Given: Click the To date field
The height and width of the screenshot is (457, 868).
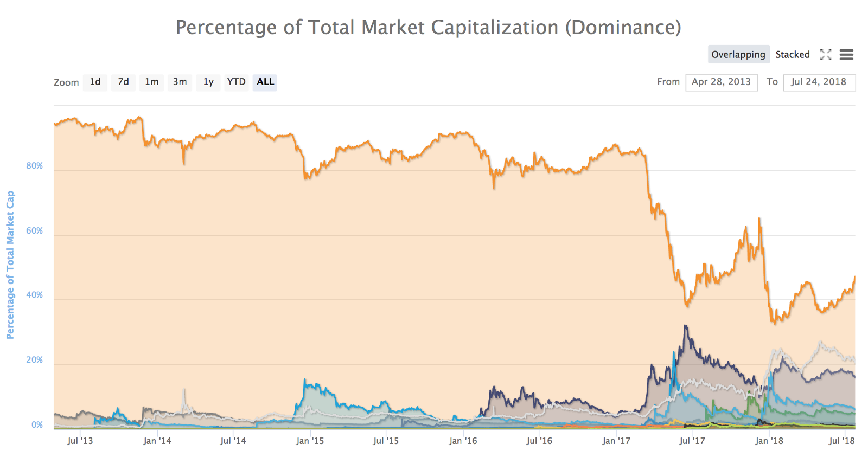Looking at the screenshot, I should tap(819, 82).
